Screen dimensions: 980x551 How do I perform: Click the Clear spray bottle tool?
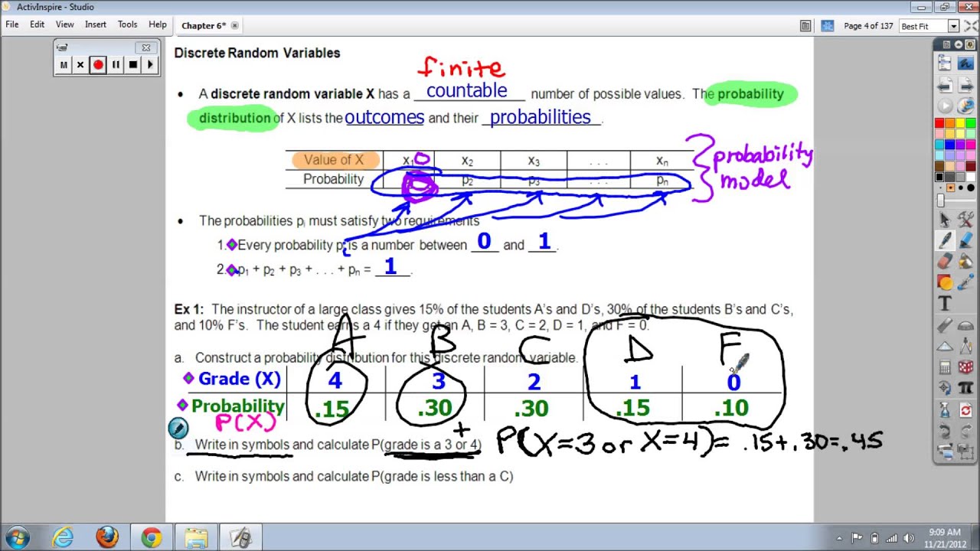click(945, 409)
